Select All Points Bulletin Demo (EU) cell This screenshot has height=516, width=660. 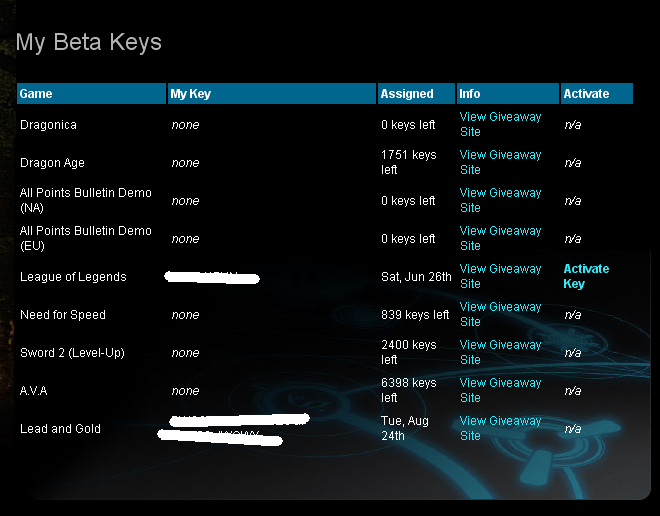[85, 238]
